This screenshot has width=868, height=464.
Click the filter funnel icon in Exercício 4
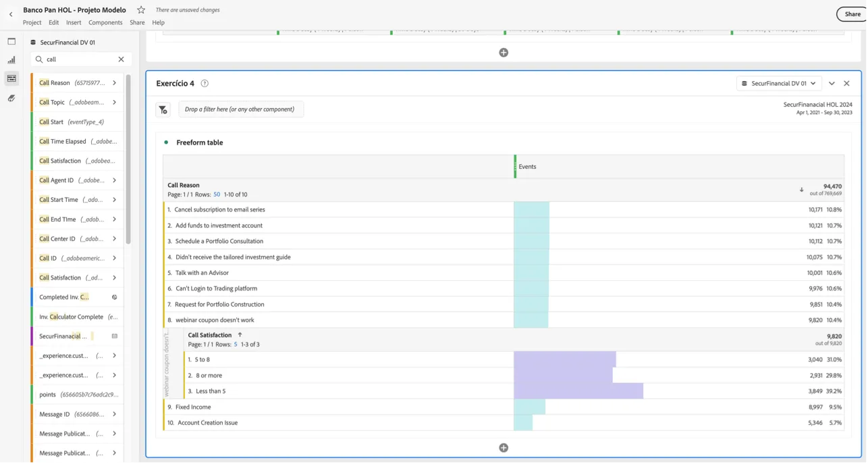coord(163,109)
